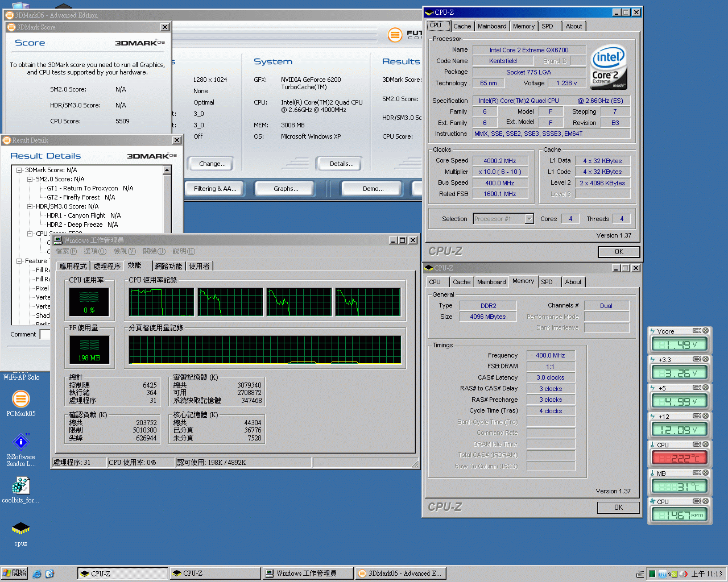The width and height of the screenshot is (728, 582).
Task: Click the Start button on taskbar
Action: 14,573
